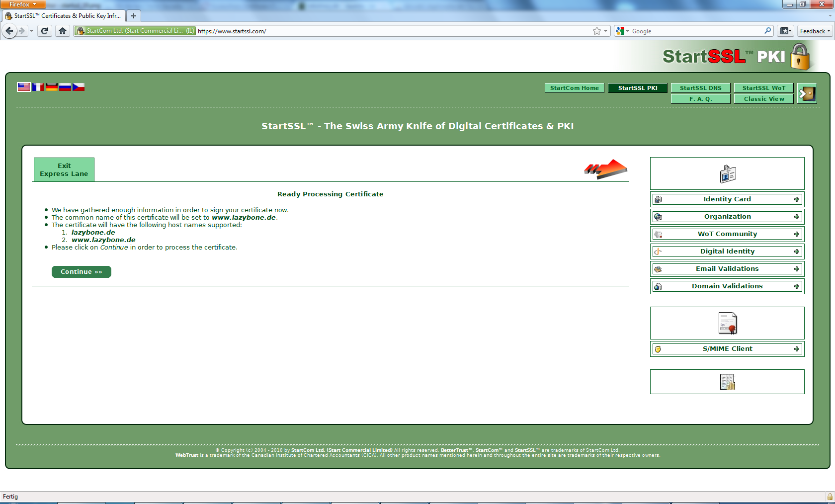
Task: Bookmark this page with the star icon
Action: [597, 31]
